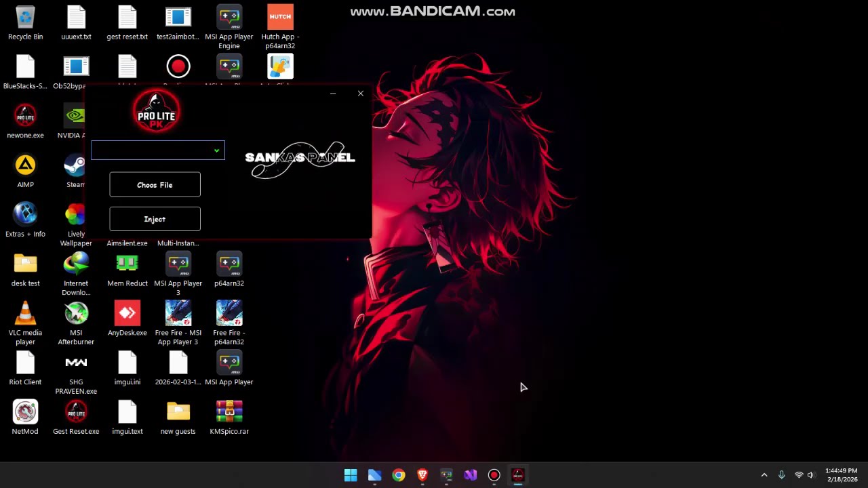Click the microphone icon in system tray
868x488 pixels.
(782, 475)
